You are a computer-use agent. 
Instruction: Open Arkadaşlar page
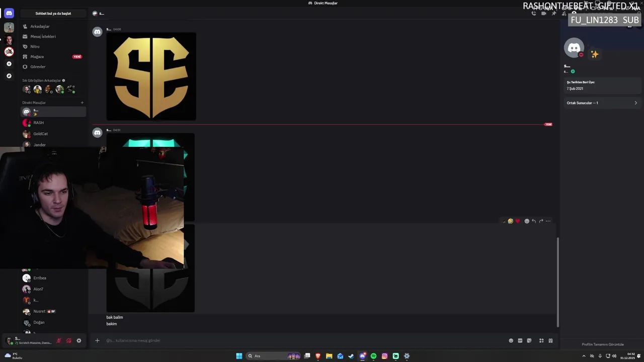pos(53,26)
